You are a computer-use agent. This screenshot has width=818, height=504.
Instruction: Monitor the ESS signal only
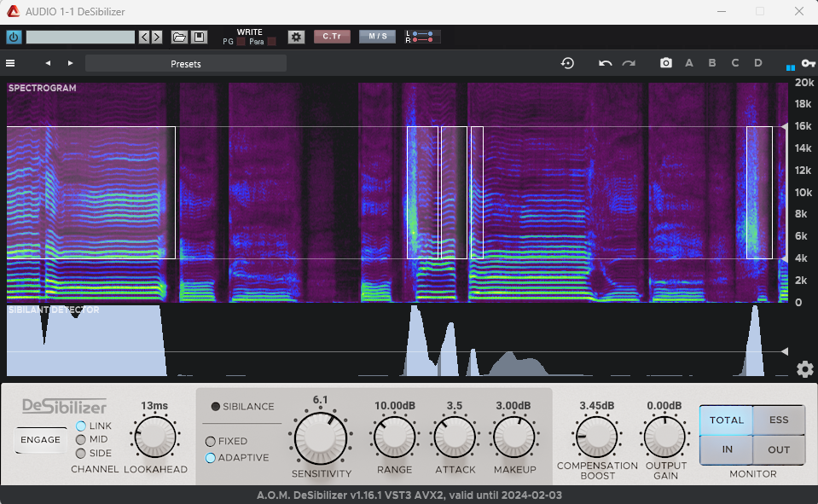point(779,420)
